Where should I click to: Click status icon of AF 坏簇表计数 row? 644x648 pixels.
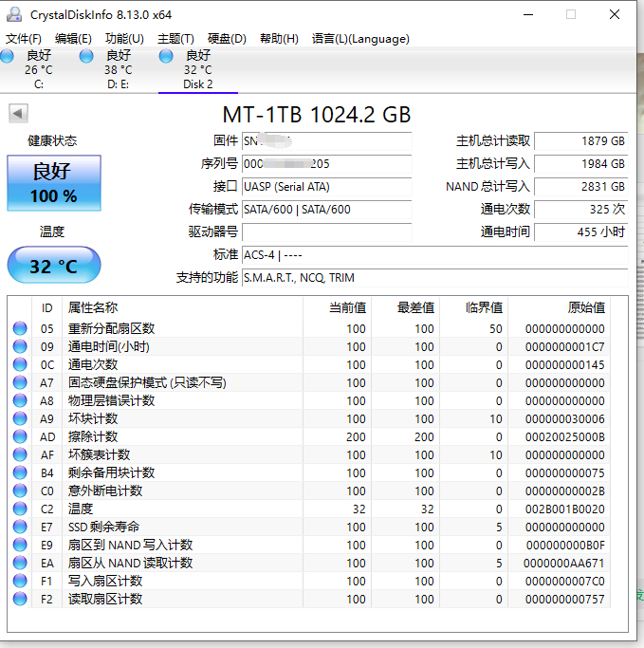coord(20,454)
